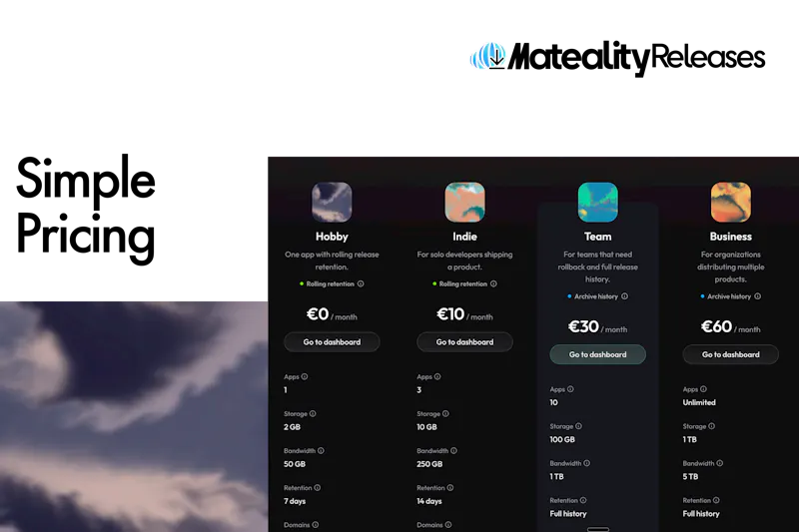
Task: Click the Team plan title
Action: 597,237
